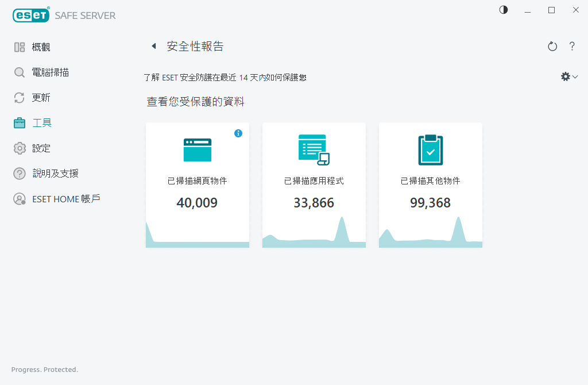Select the 工具 menu item

point(41,123)
